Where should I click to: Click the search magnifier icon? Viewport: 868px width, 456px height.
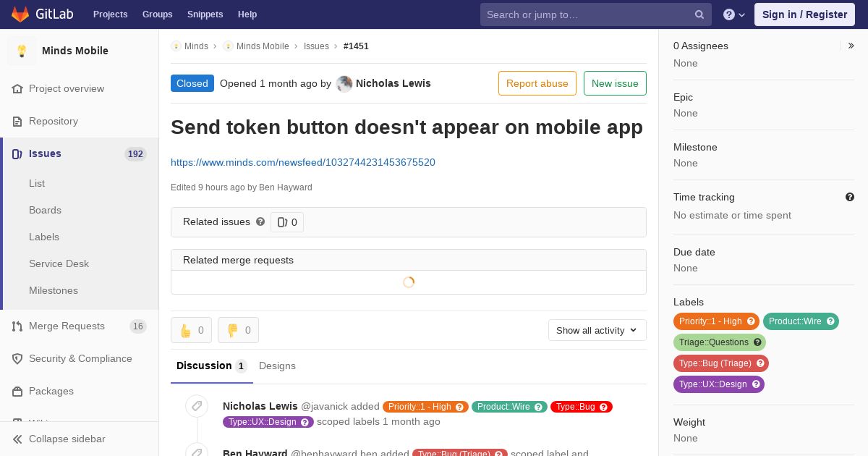(699, 14)
